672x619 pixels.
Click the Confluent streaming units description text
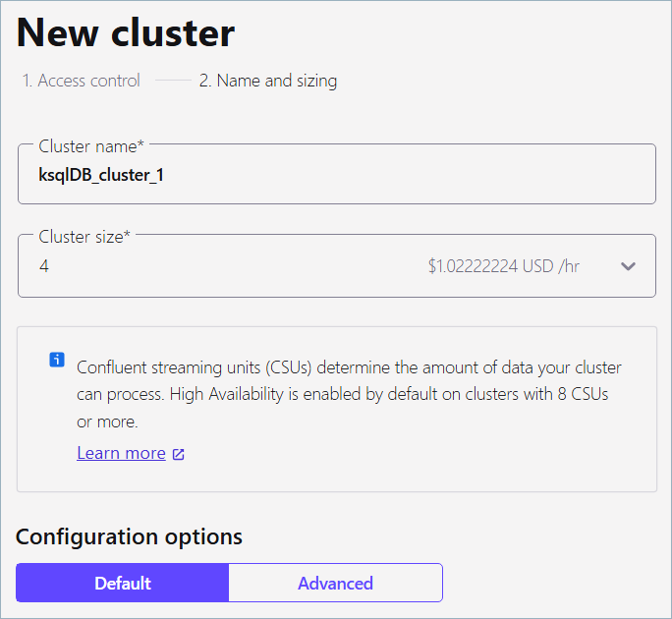pos(349,394)
